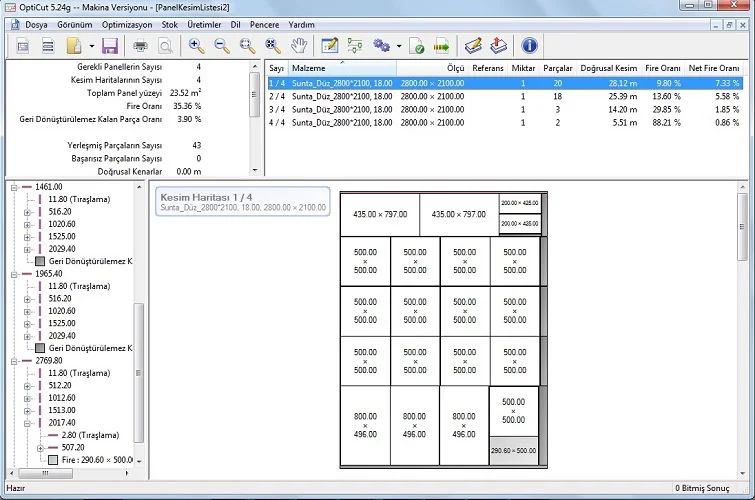Expand the 512.20 tree node
The width and height of the screenshot is (755, 500).
click(x=28, y=385)
